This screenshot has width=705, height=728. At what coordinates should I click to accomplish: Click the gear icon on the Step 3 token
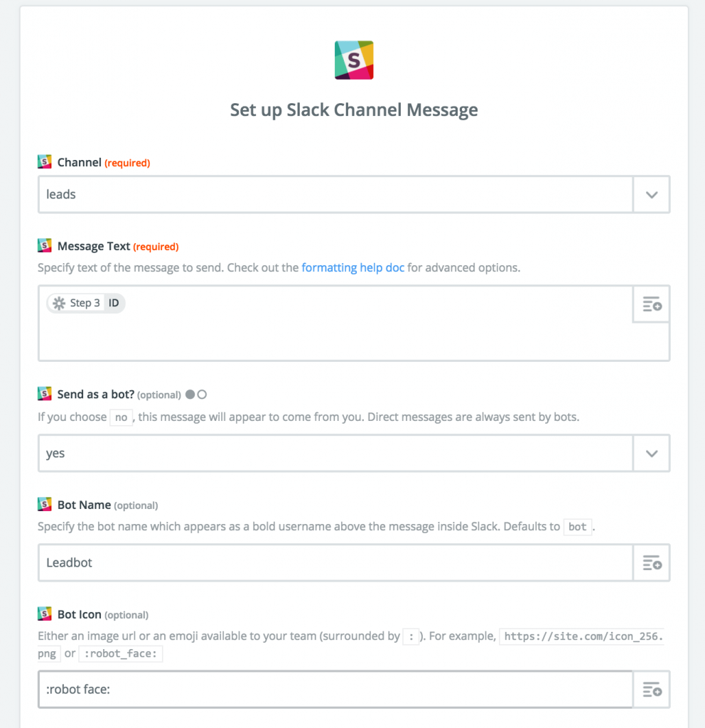coord(58,302)
